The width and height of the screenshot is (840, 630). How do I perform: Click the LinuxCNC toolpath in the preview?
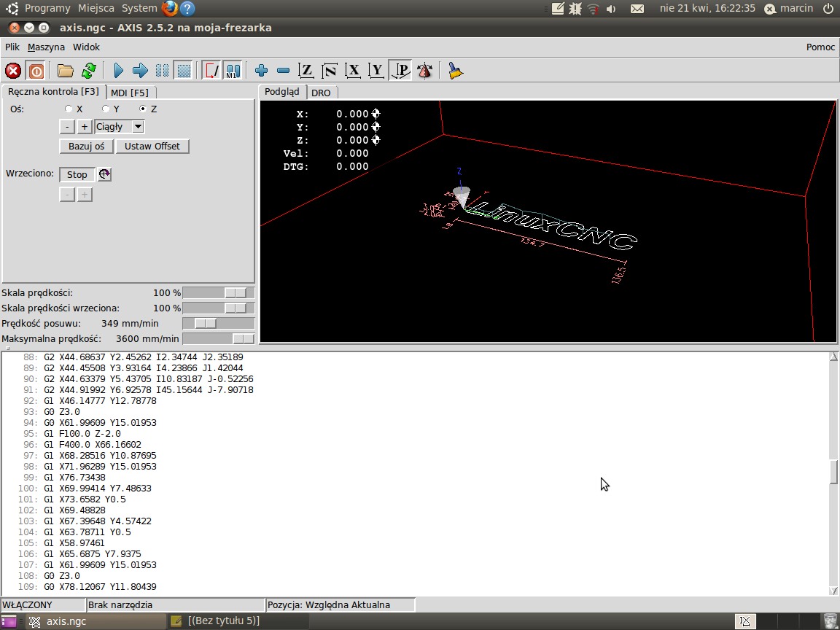(x=552, y=225)
